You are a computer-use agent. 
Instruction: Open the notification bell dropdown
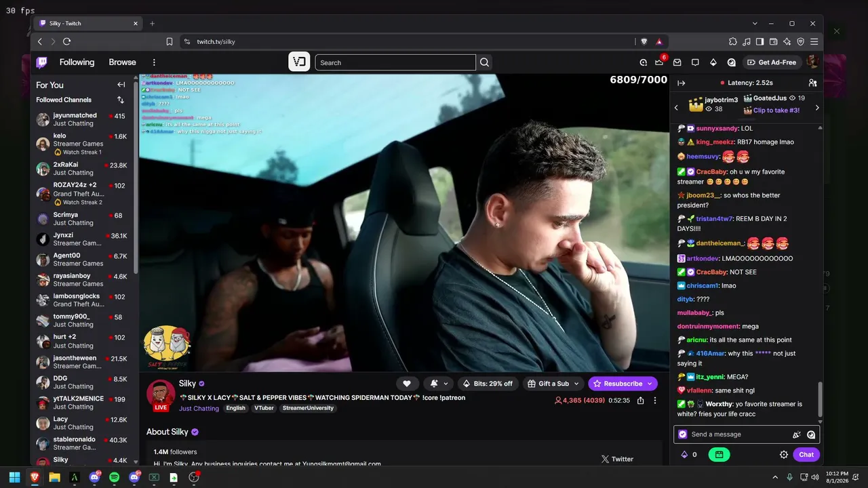[x=439, y=384]
